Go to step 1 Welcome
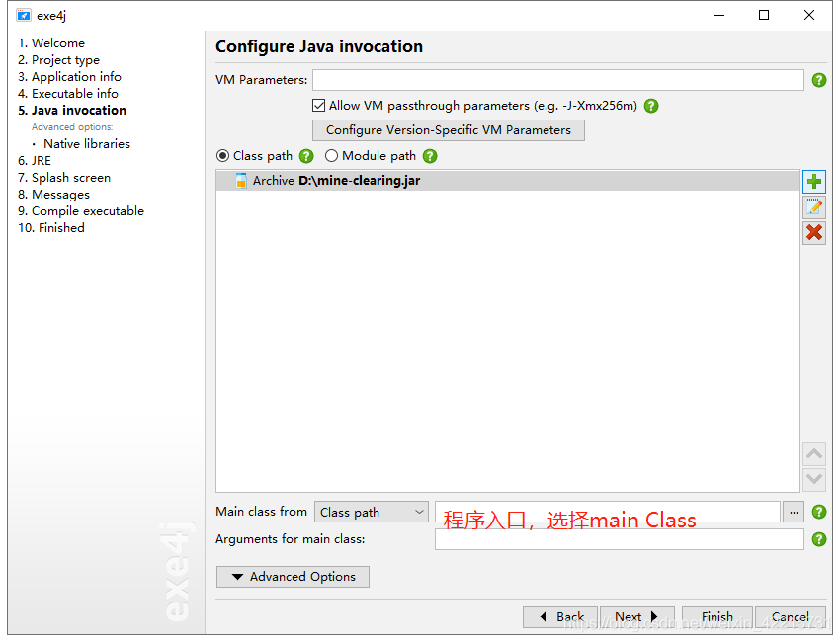This screenshot has height=642, width=840. [x=51, y=43]
